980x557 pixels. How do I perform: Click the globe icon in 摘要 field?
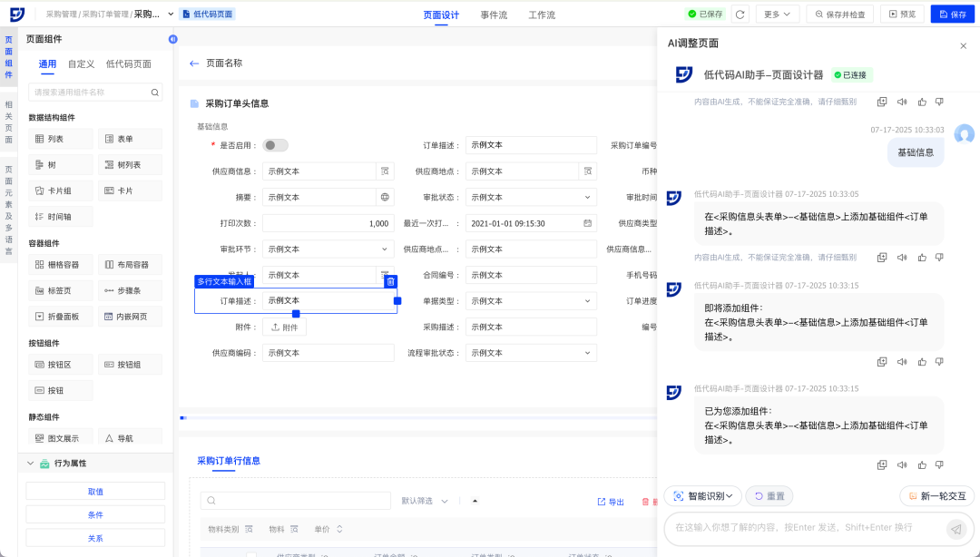385,197
